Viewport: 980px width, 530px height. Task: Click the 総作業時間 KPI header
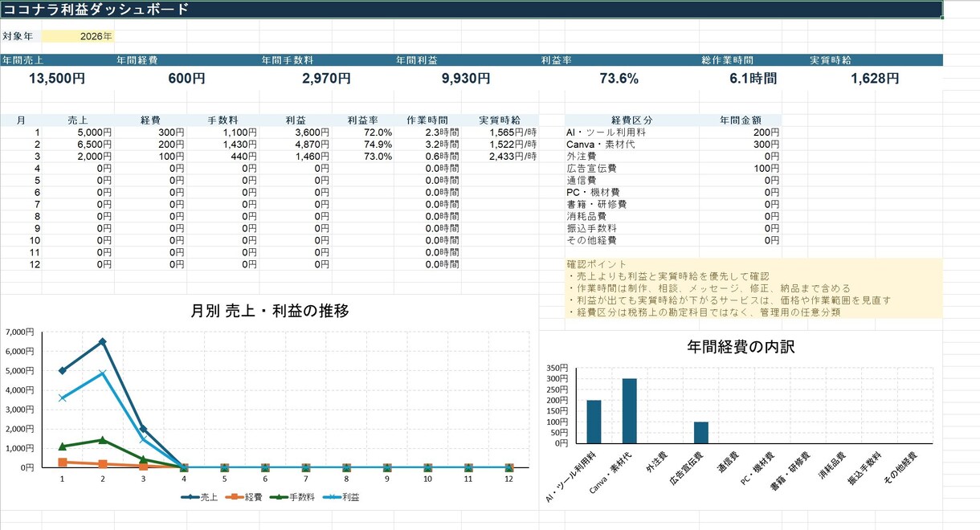tap(753, 60)
